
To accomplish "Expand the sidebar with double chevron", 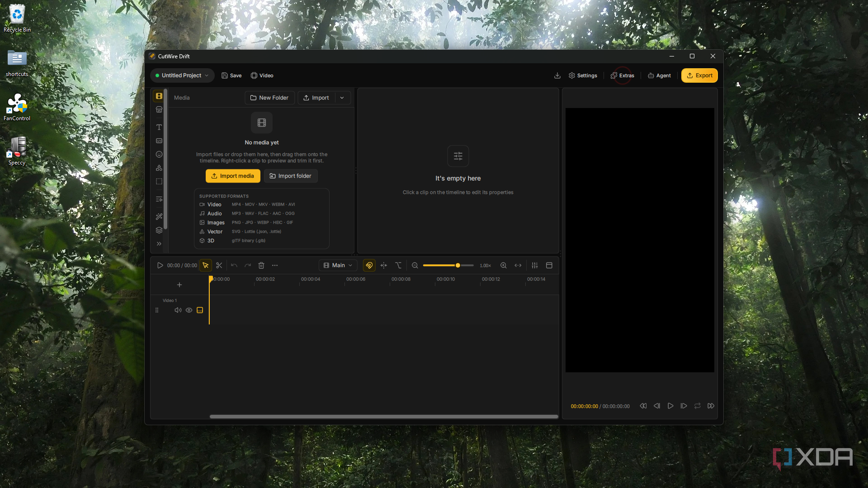I will click(x=159, y=244).
